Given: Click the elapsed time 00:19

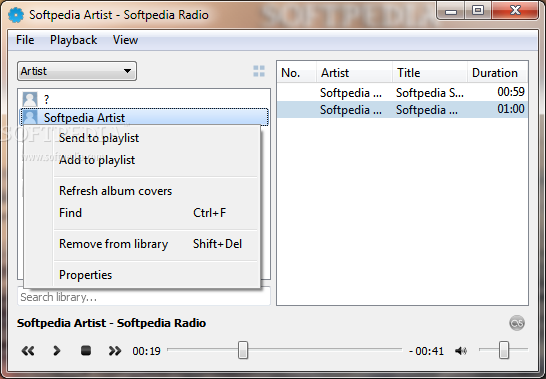Looking at the screenshot, I should pos(146,351).
